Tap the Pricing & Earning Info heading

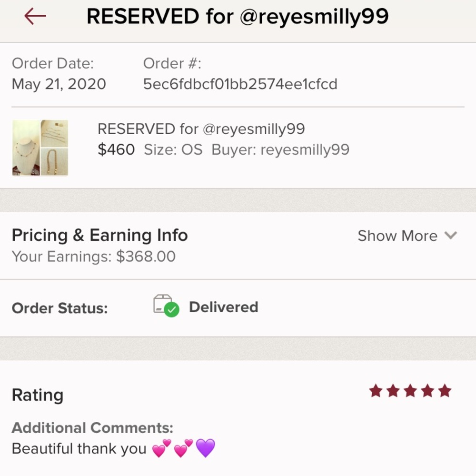100,236
